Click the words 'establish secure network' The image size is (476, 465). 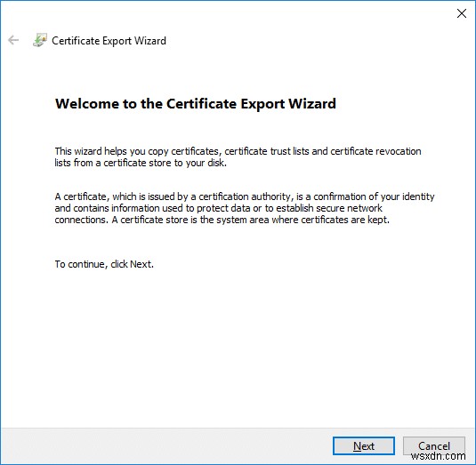point(329,208)
